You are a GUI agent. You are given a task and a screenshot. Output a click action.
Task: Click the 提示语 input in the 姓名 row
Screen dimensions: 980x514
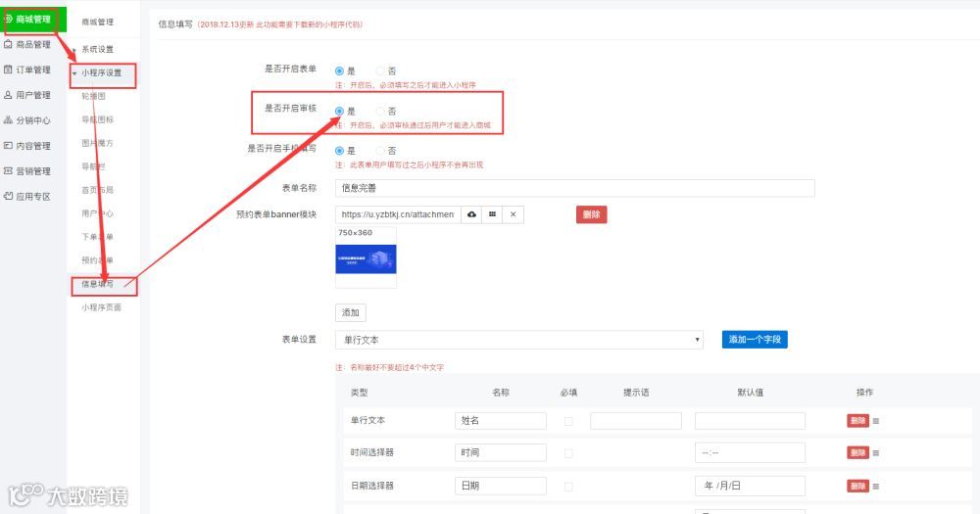point(636,421)
